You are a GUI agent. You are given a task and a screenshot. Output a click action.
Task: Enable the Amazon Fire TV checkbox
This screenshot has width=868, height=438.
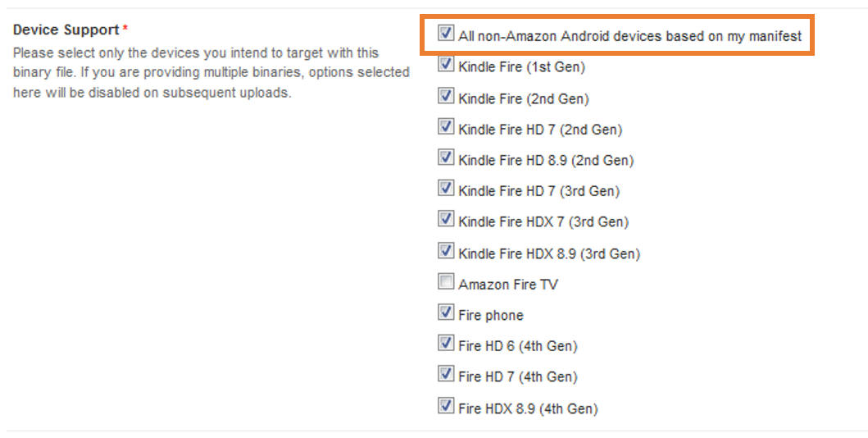(x=446, y=282)
